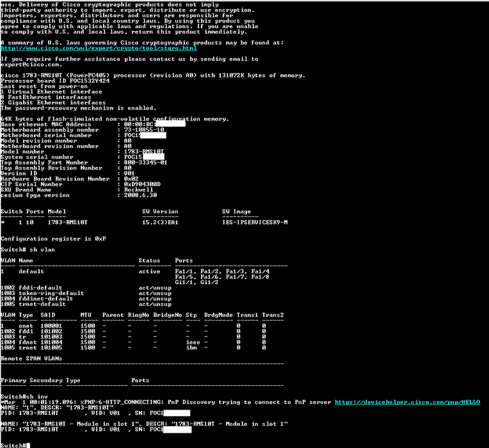Click the 'SW Version' column header
489x448 pixels.
[160, 212]
